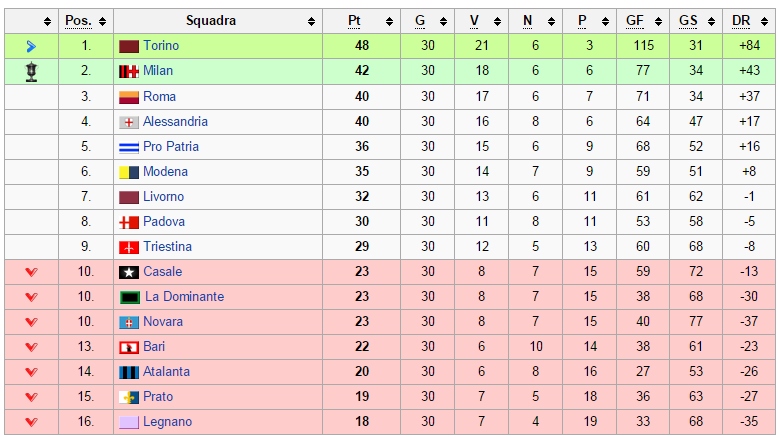Open the La Dominante team link

point(184,297)
